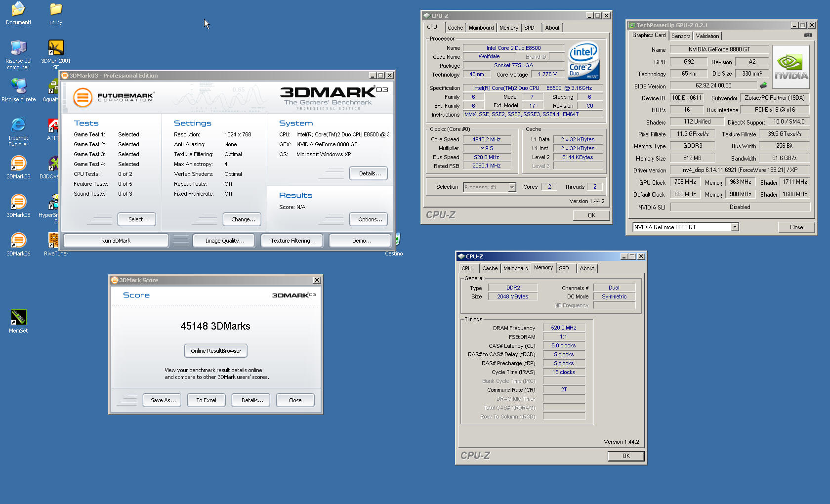Open the utility folder icon on desktop
Viewport: 830px width, 504px height.
[x=56, y=9]
